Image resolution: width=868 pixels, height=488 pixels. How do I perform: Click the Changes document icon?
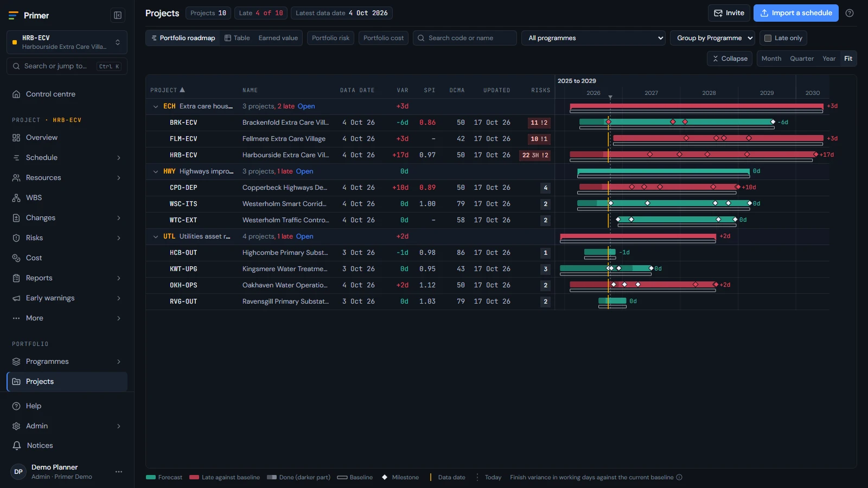point(16,218)
